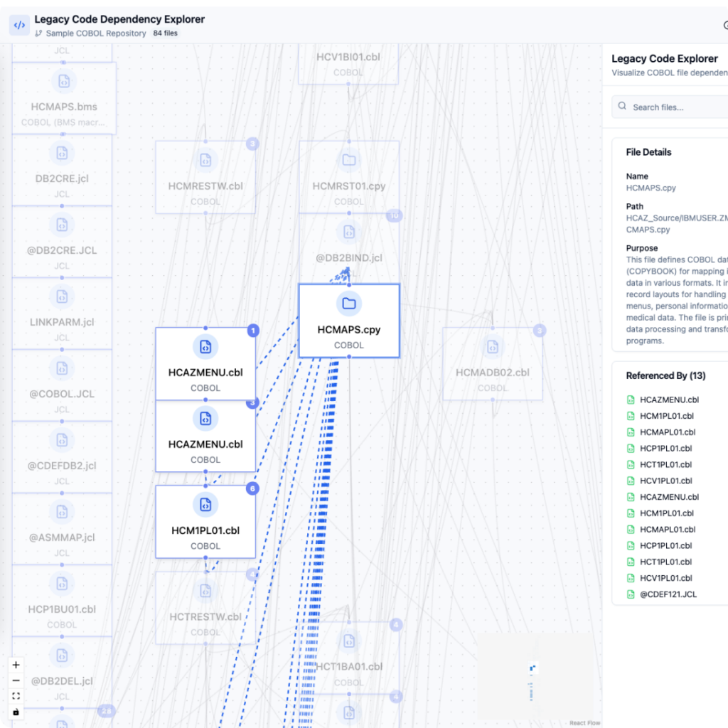The image size is (728, 728).
Task: Click the file icon beside @CDEF121.JCL
Action: coord(631,594)
